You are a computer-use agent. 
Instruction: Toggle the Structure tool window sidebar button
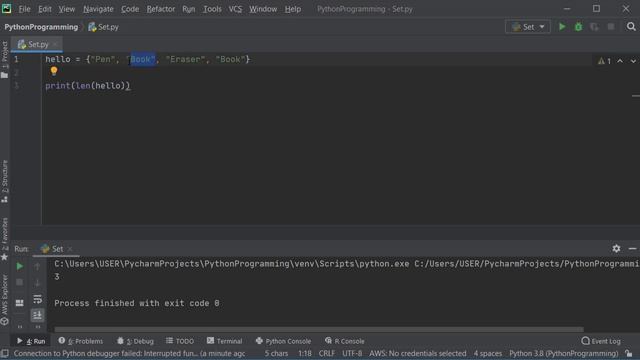coord(4,181)
